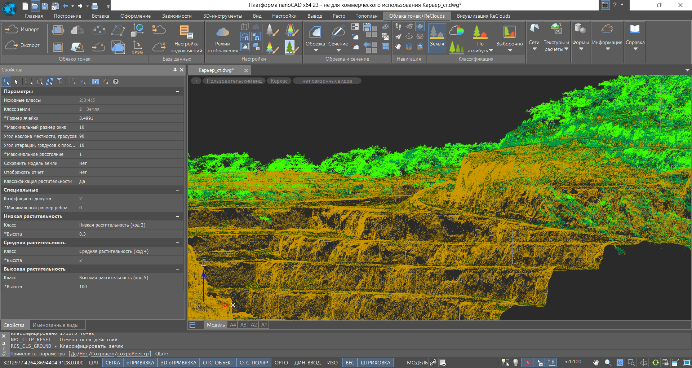
Task: Toggle ШТРИХОВКА hatch display in status bar
Action: [x=375, y=363]
